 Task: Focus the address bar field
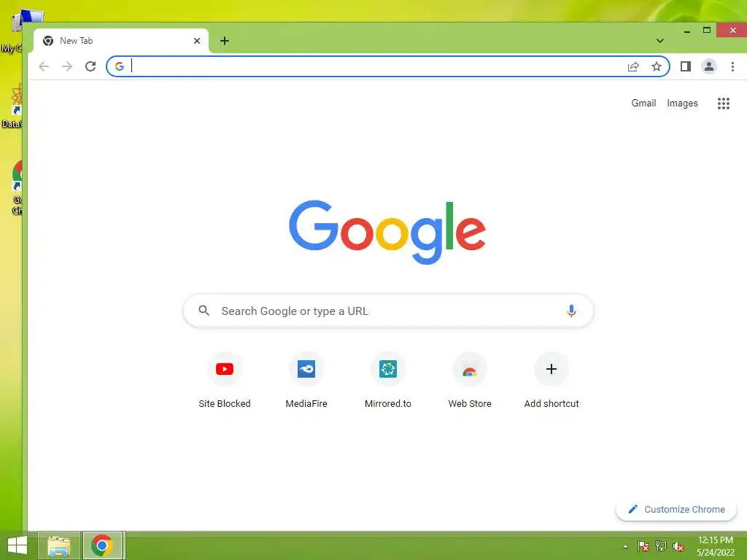pos(388,66)
